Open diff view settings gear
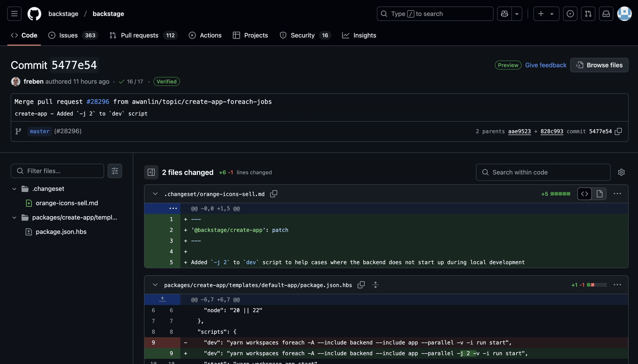The image size is (638, 364). 621,172
